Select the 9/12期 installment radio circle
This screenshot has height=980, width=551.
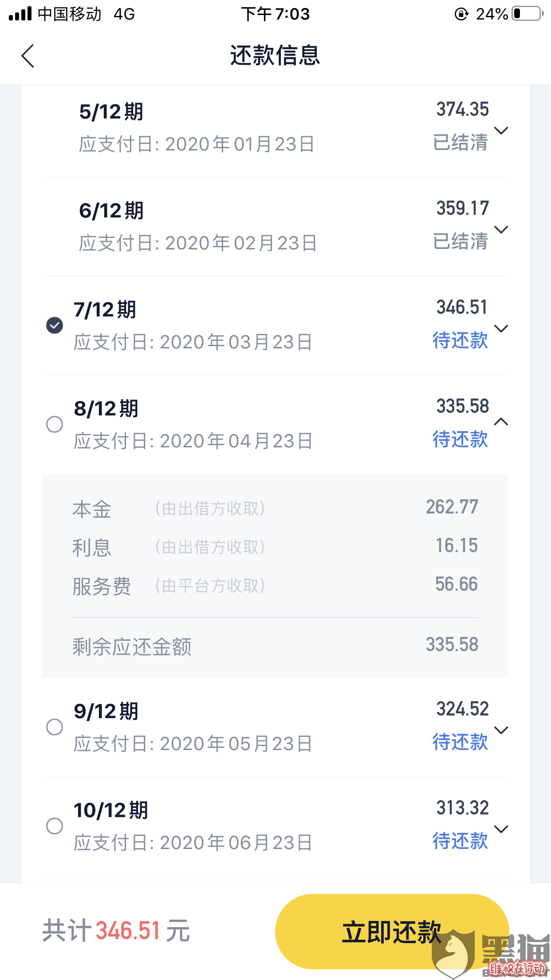click(x=55, y=727)
